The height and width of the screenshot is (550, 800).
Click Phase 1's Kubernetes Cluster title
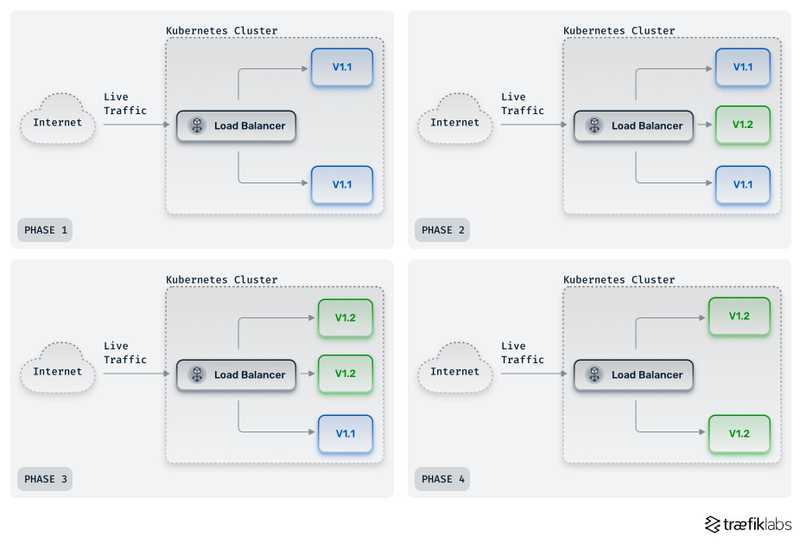coord(222,31)
